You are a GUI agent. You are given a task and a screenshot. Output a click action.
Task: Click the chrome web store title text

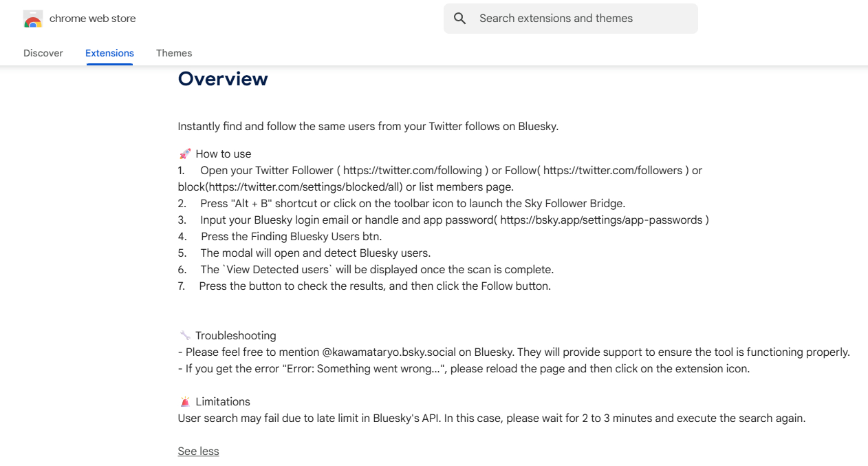(x=93, y=19)
